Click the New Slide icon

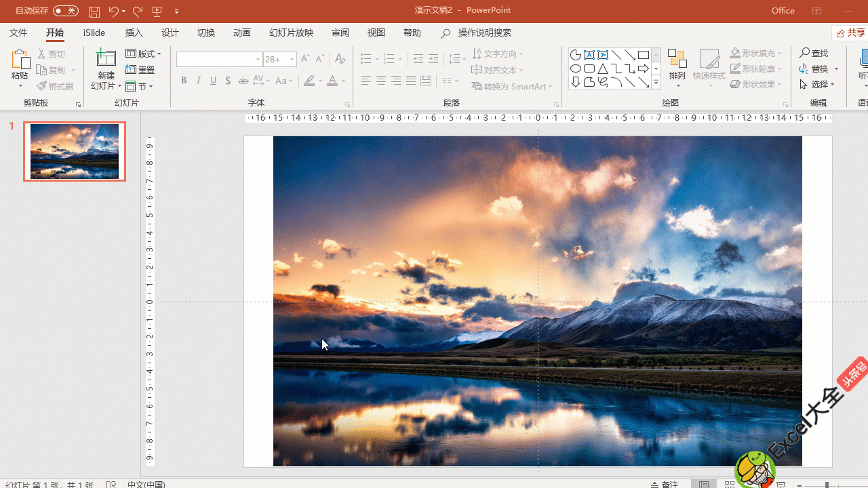[x=106, y=58]
